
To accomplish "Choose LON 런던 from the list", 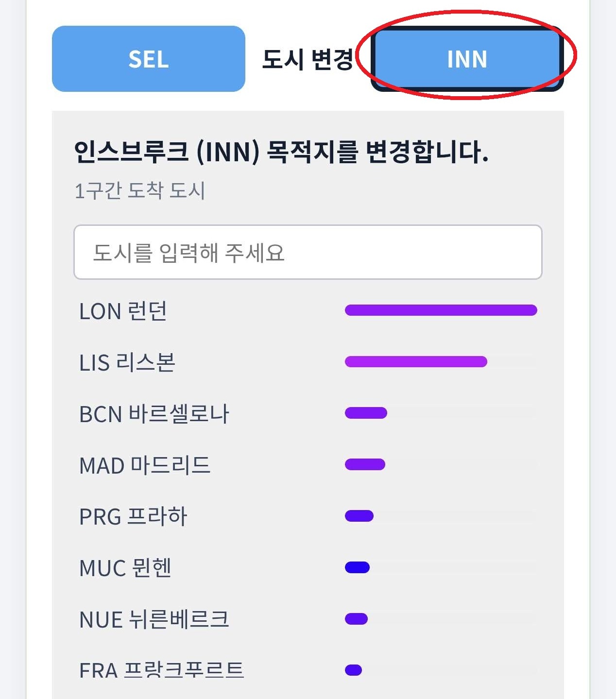I will click(308, 311).
